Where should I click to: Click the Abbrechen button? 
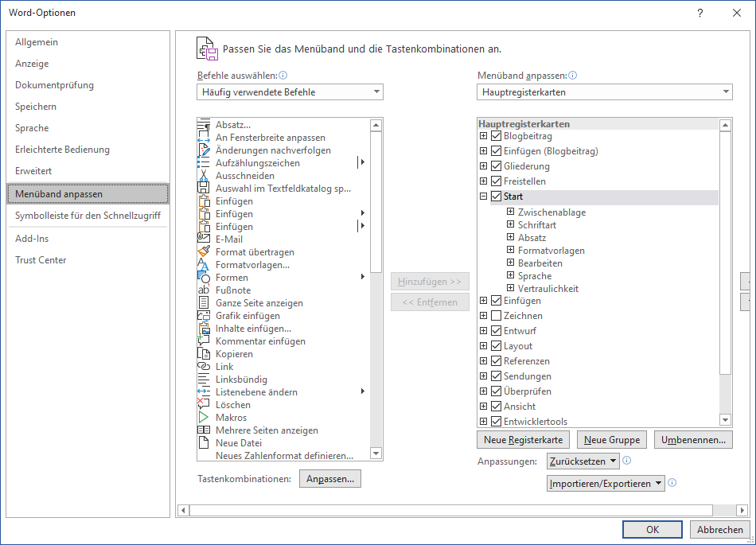[x=720, y=530]
